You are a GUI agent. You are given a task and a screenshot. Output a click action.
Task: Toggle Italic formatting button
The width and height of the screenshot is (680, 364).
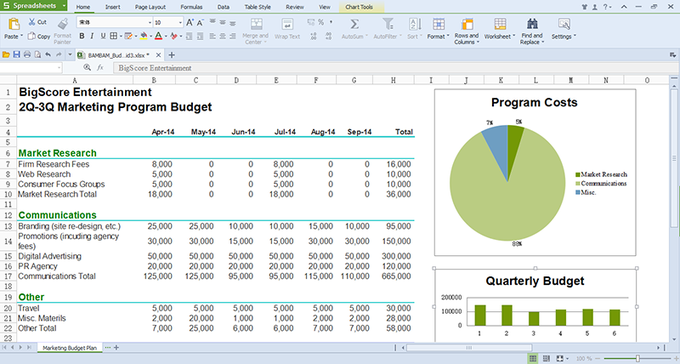click(92, 36)
